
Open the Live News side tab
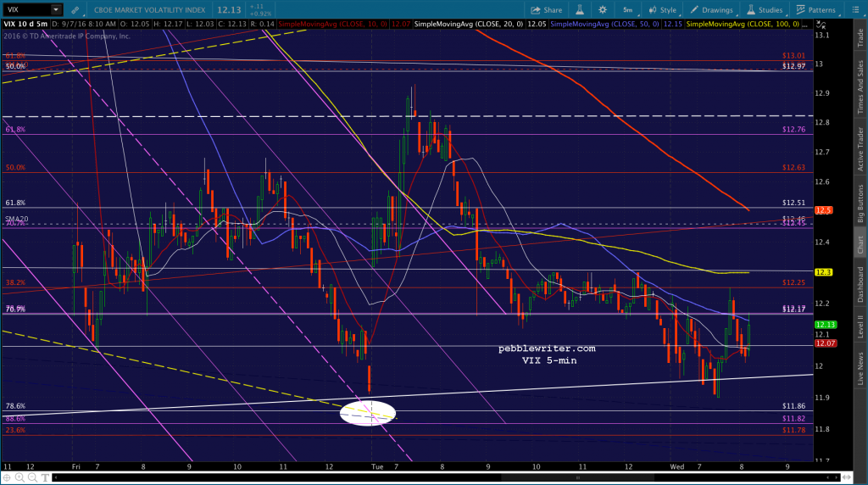(860, 369)
